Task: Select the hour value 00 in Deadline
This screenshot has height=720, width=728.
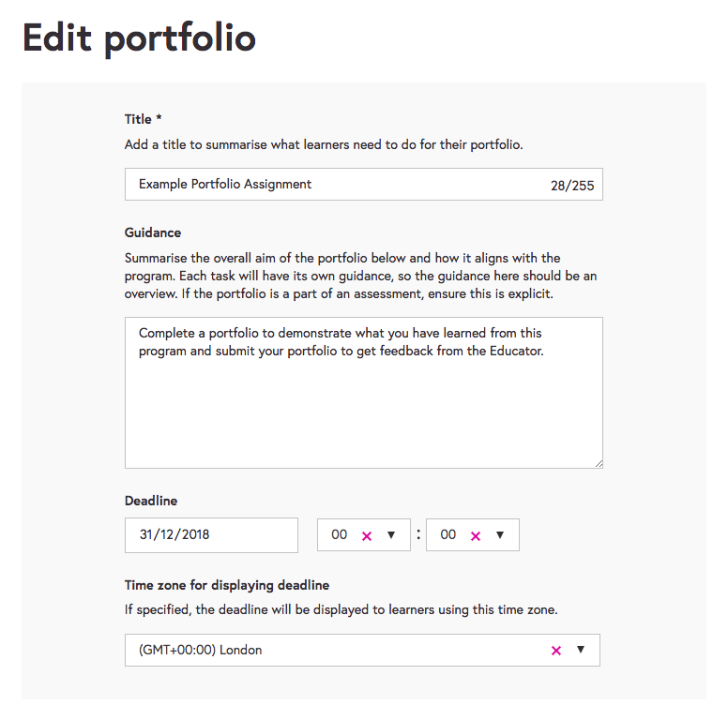Action: pos(339,534)
